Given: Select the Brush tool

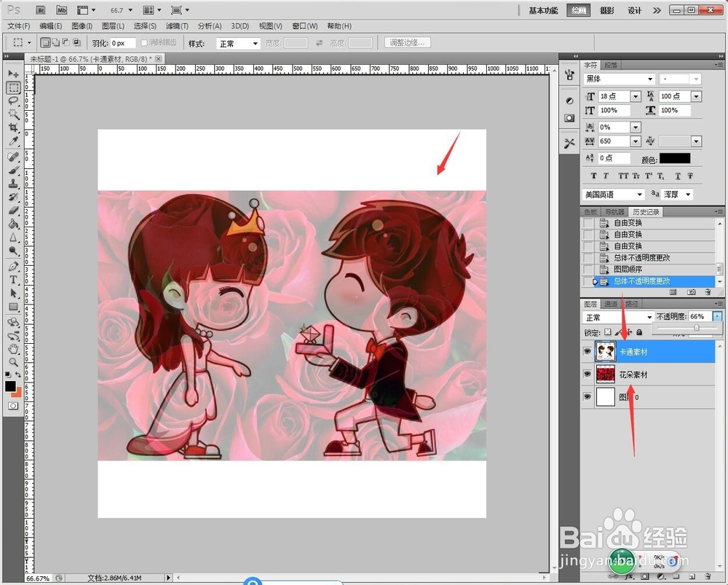Looking at the screenshot, I should [x=13, y=170].
